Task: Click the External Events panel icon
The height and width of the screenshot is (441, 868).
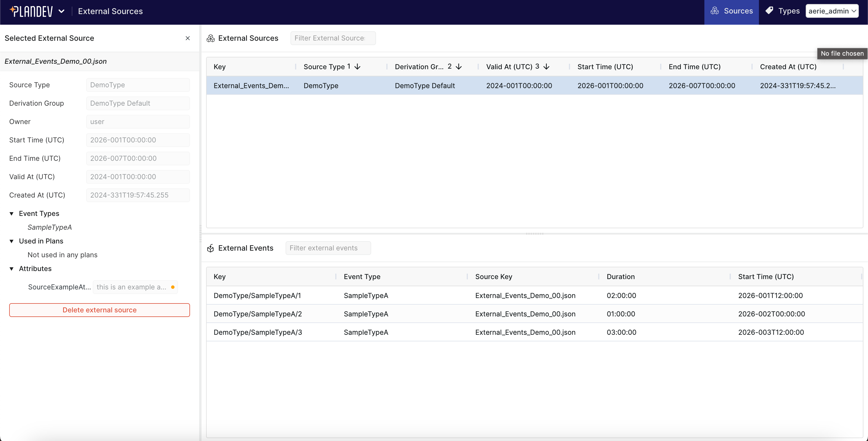Action: point(211,248)
